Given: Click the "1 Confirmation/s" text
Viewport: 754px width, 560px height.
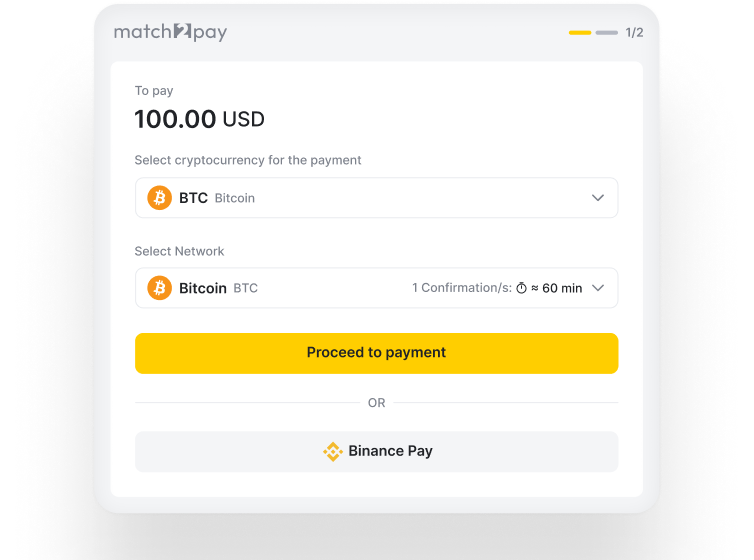Looking at the screenshot, I should (461, 288).
